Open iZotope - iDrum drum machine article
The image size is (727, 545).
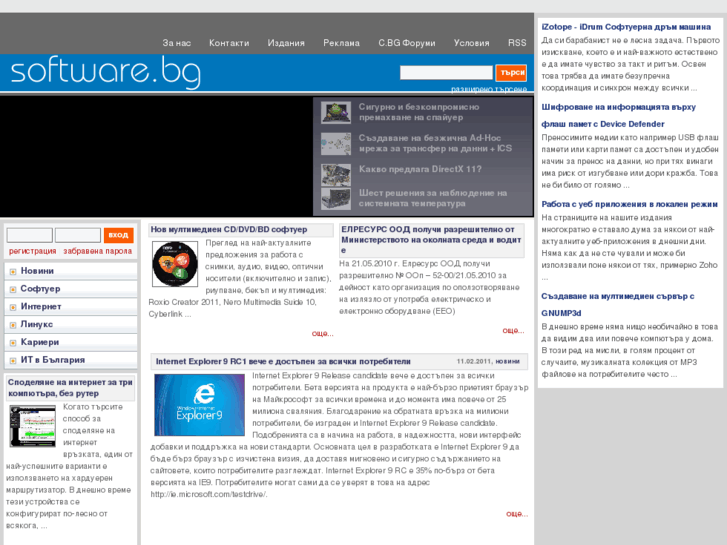pyautogui.click(x=626, y=27)
